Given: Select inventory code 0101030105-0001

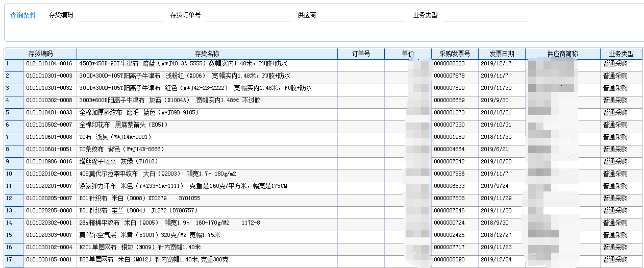Looking at the screenshot, I should click(x=49, y=260).
